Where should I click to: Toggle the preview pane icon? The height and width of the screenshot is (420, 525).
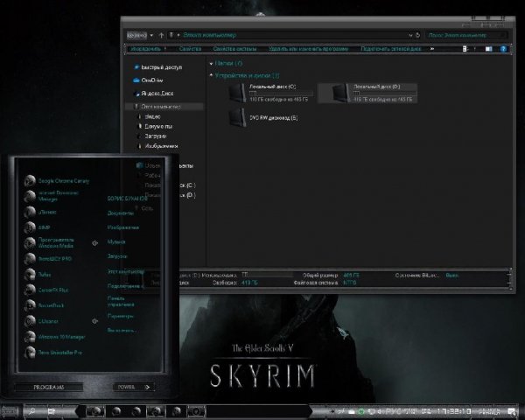pos(489,49)
